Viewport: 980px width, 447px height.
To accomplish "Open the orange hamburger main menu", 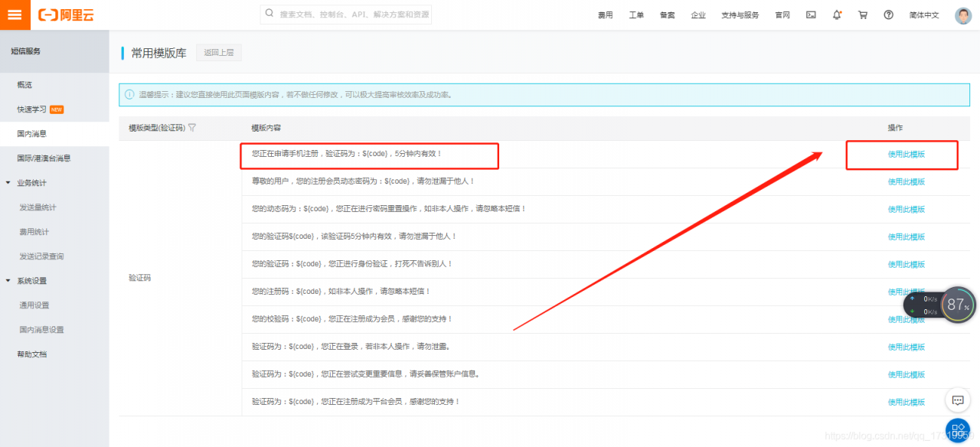I will (15, 15).
